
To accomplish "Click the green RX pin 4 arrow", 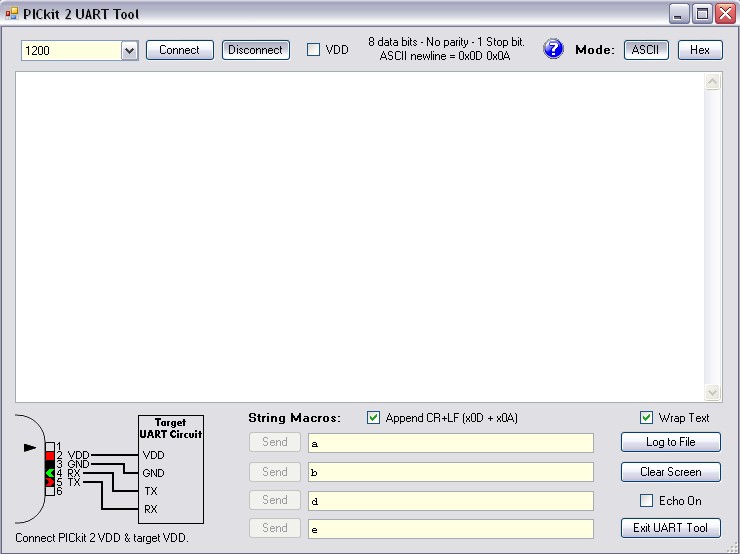I will 50,473.
